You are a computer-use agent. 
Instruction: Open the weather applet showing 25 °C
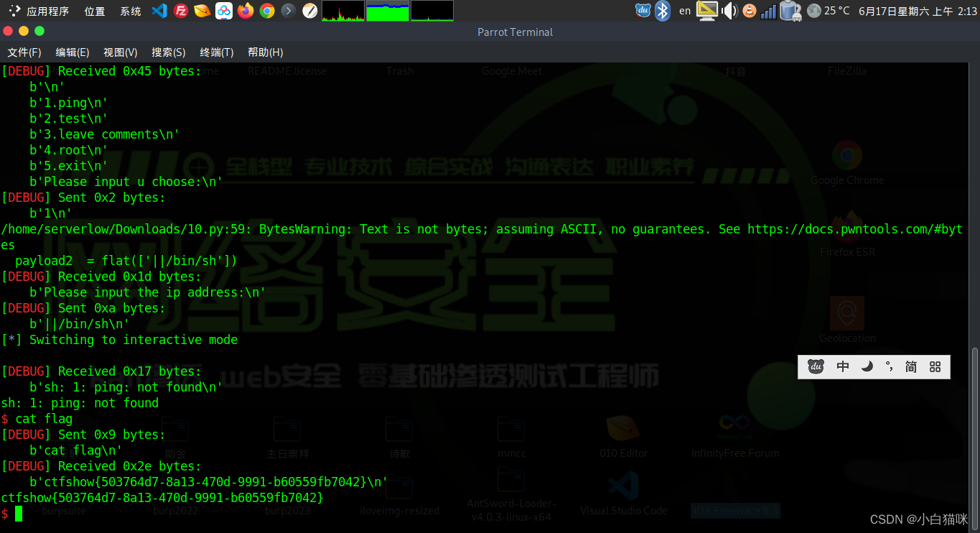[x=829, y=11]
